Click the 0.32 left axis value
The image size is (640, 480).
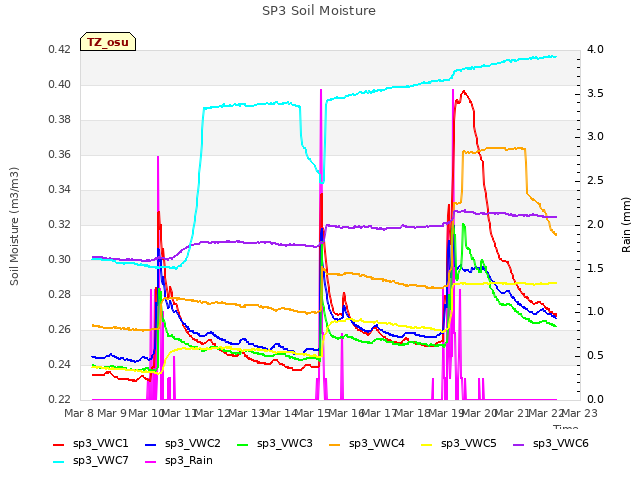click(x=60, y=225)
